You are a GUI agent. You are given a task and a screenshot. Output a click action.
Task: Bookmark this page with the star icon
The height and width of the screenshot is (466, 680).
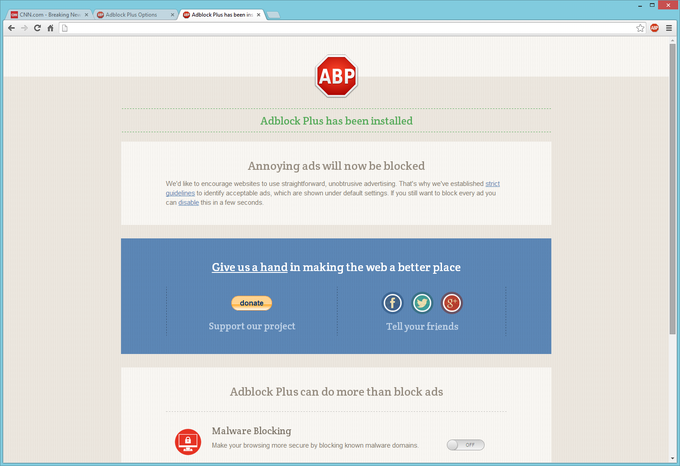coord(640,28)
